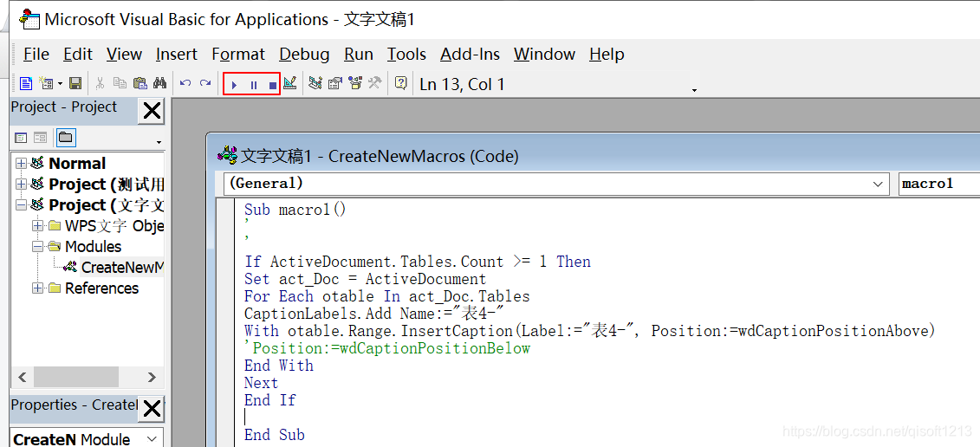Screen dimensions: 980x447
Task: Click the VBA application icon in the title bar
Action: tap(30, 19)
